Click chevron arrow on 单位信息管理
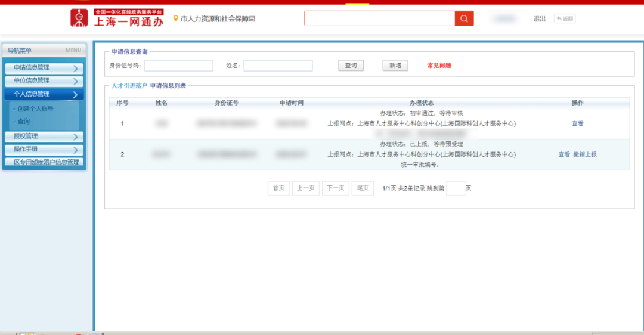The image size is (644, 335). click(75, 81)
